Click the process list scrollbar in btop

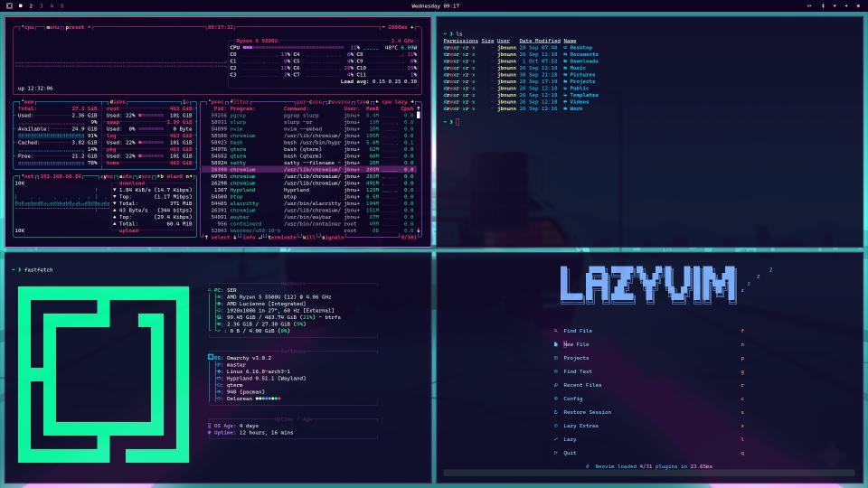(x=417, y=116)
